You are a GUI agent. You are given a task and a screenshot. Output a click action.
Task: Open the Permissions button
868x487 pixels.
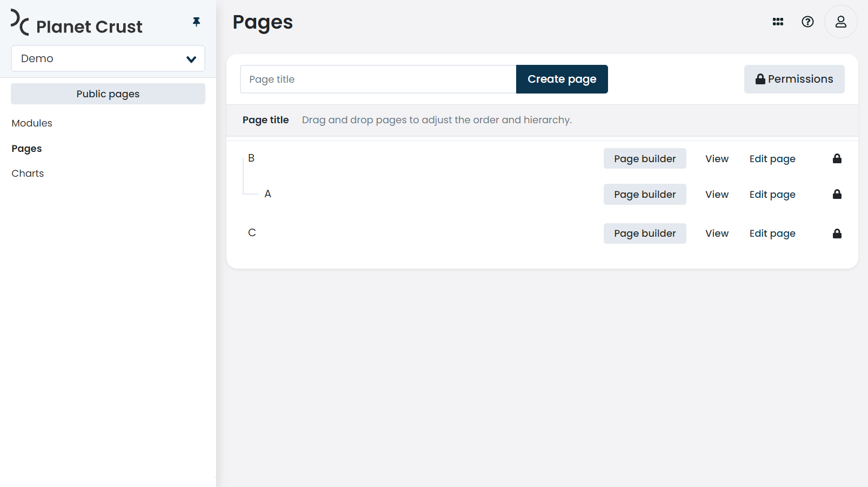coord(794,79)
